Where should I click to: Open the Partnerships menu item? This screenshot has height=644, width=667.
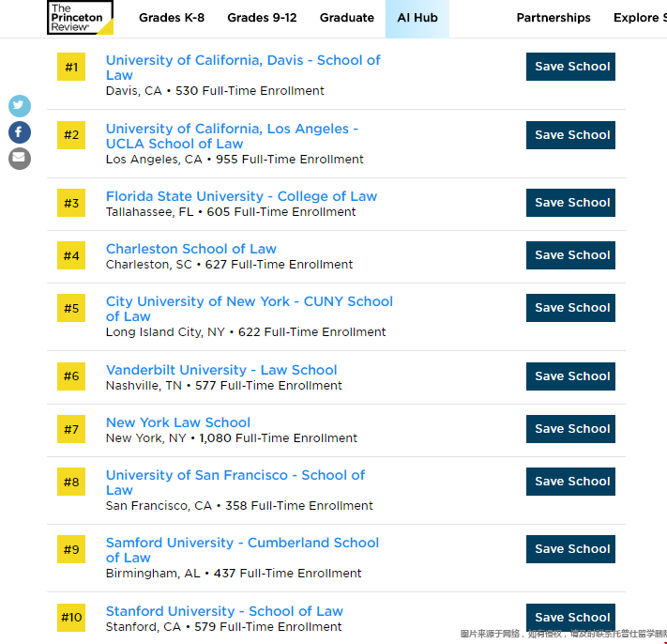pos(553,18)
